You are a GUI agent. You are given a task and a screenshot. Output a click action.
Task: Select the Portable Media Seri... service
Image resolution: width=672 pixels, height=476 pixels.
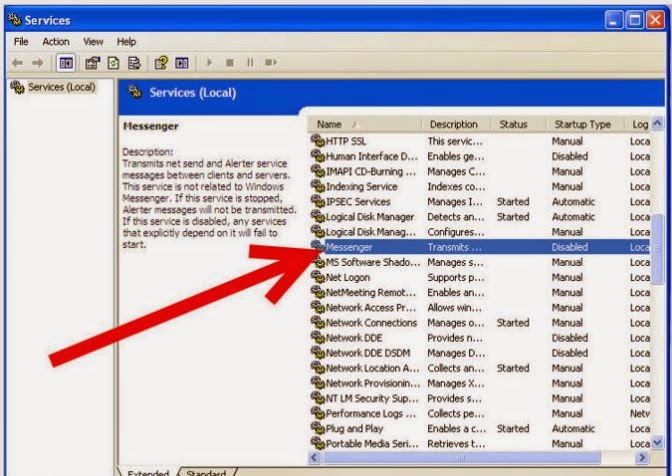coord(372,444)
